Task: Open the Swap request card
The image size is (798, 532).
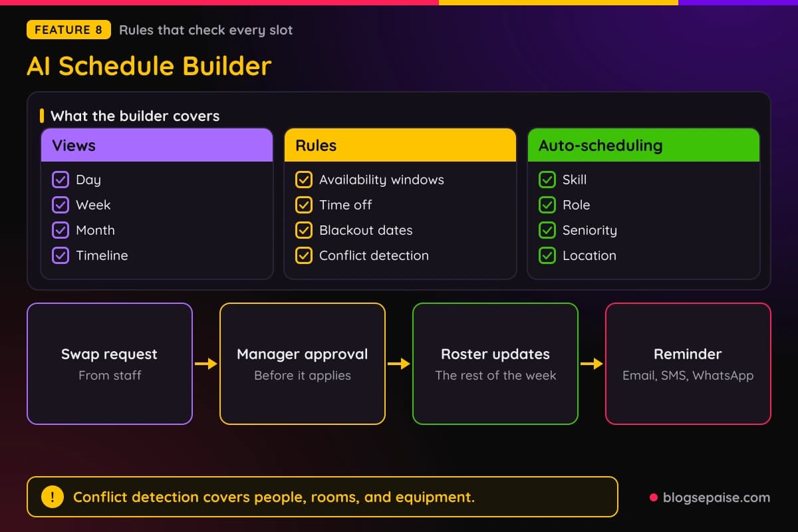Action: [110, 364]
